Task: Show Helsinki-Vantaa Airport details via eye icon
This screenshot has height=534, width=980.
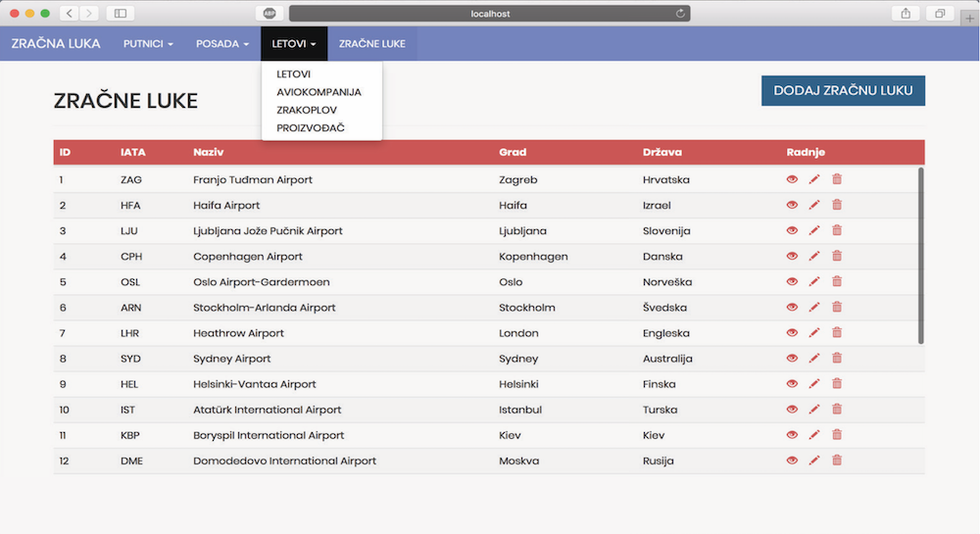Action: (792, 384)
